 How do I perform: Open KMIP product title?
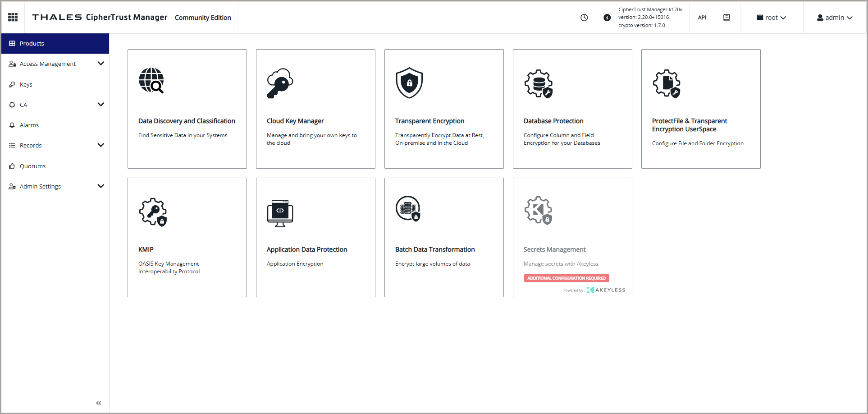click(146, 249)
